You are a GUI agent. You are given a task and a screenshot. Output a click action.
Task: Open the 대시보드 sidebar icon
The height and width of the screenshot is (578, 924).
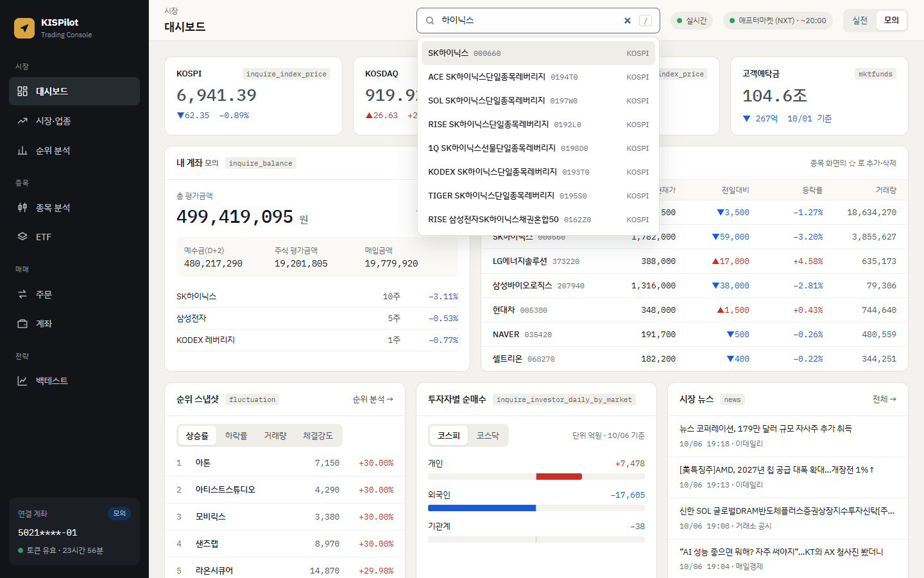22,91
